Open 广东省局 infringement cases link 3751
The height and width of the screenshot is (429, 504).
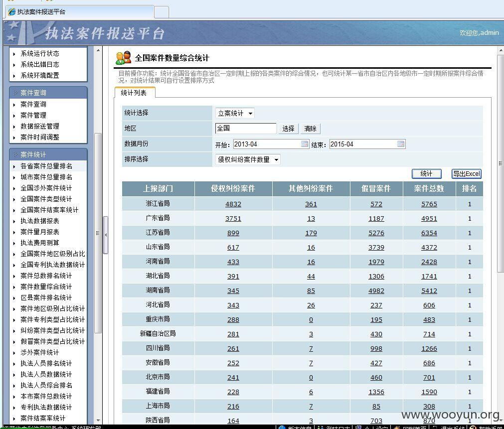tap(233, 219)
